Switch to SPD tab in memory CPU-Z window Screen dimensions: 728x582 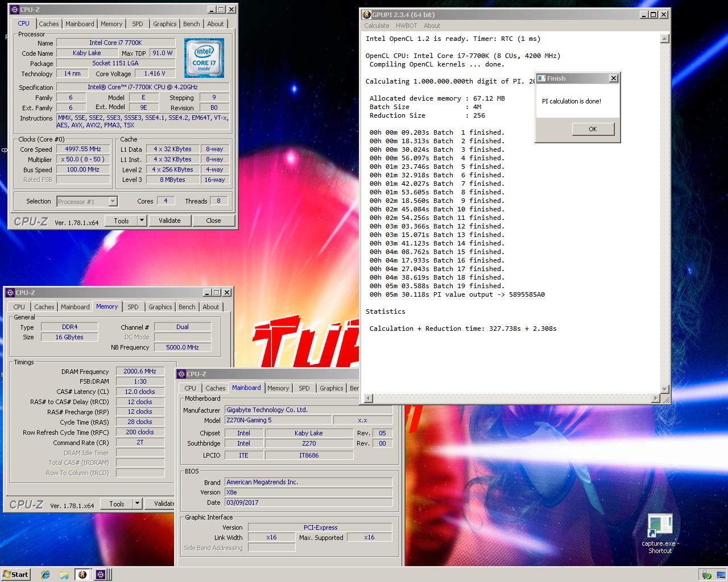click(133, 307)
